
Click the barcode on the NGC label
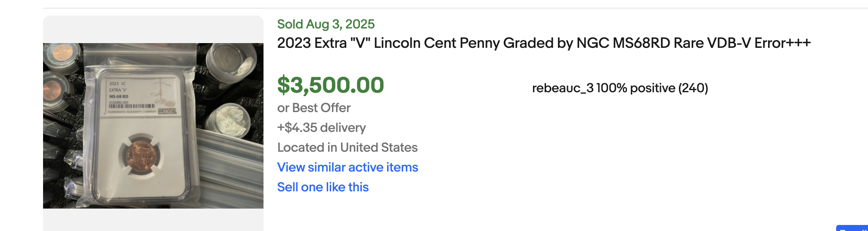tap(132, 106)
